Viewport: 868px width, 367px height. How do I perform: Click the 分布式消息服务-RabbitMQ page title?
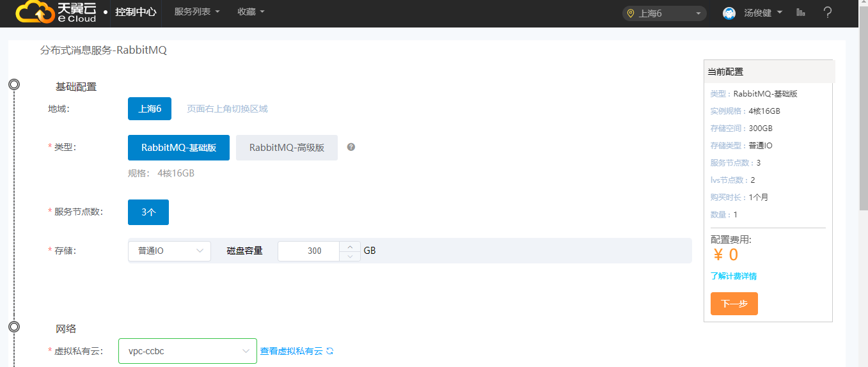[x=104, y=50]
